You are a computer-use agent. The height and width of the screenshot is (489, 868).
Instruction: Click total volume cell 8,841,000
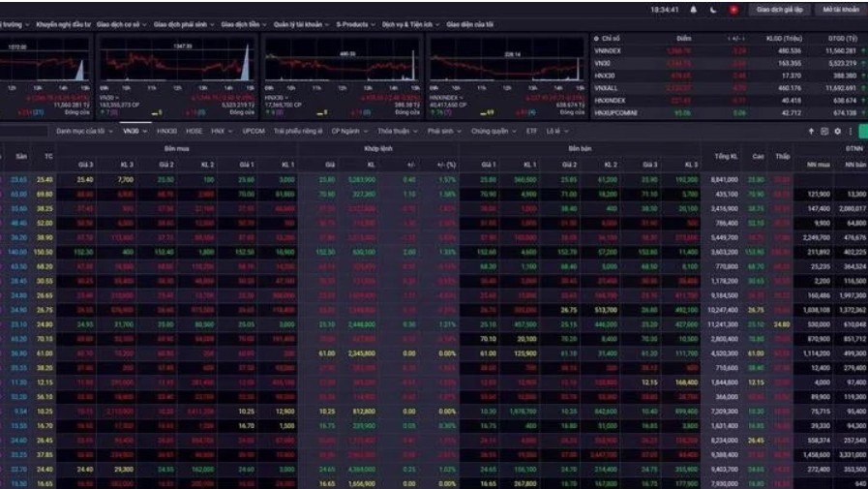point(724,180)
